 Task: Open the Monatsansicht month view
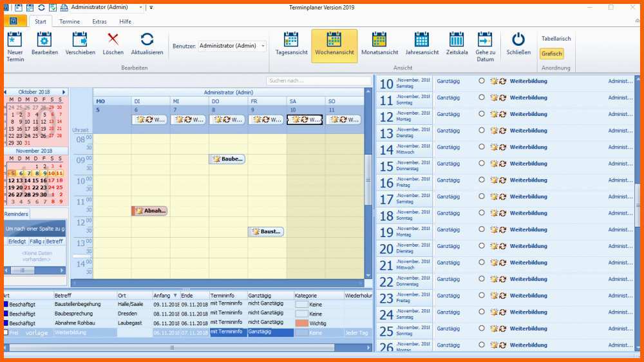click(x=379, y=43)
